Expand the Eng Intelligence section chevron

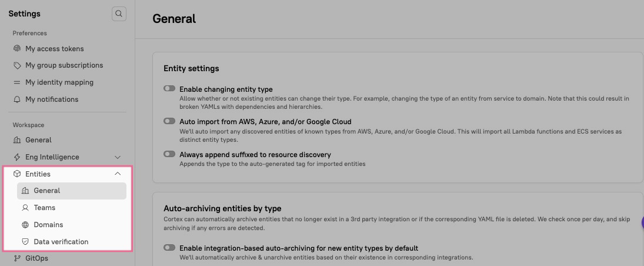point(118,157)
